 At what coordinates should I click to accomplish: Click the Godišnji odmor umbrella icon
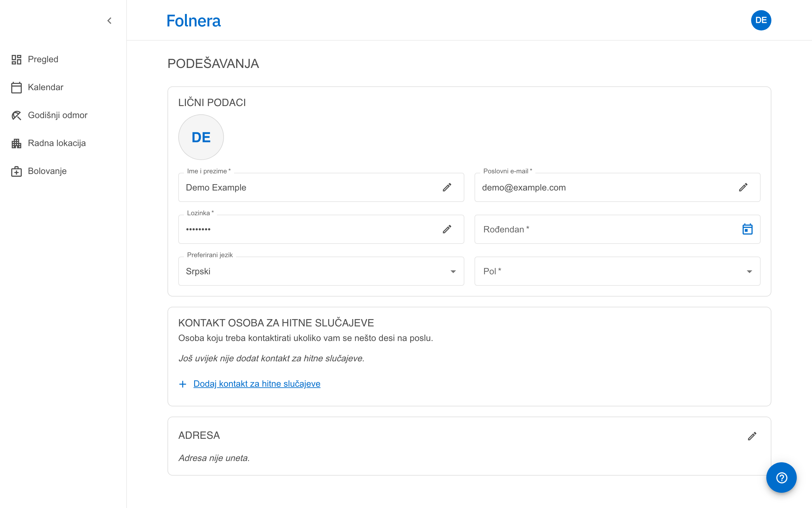click(x=16, y=115)
